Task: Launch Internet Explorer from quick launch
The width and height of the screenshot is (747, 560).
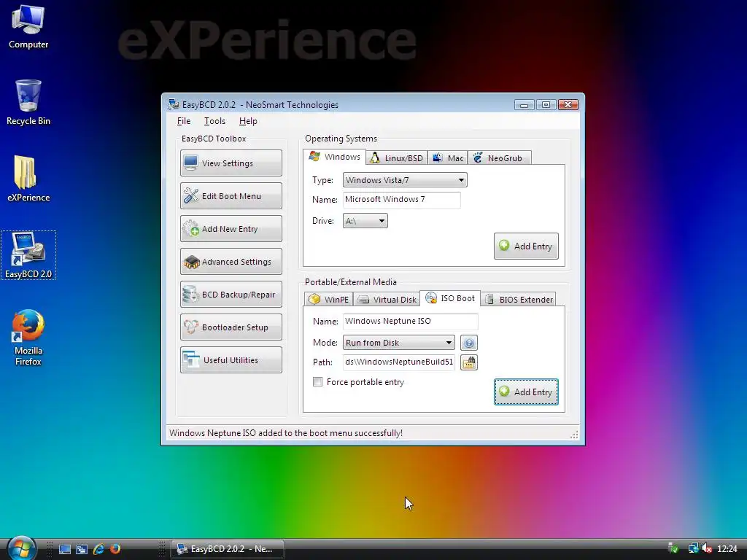Action: pos(98,549)
